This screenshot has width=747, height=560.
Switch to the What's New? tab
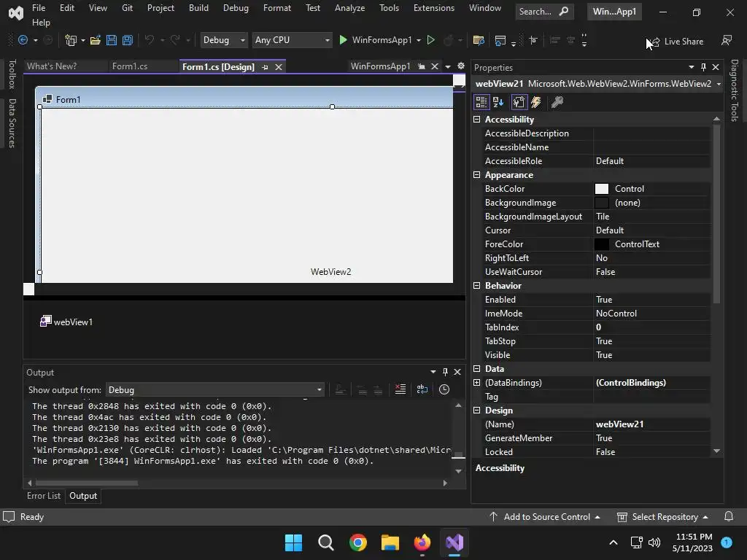[x=52, y=66]
